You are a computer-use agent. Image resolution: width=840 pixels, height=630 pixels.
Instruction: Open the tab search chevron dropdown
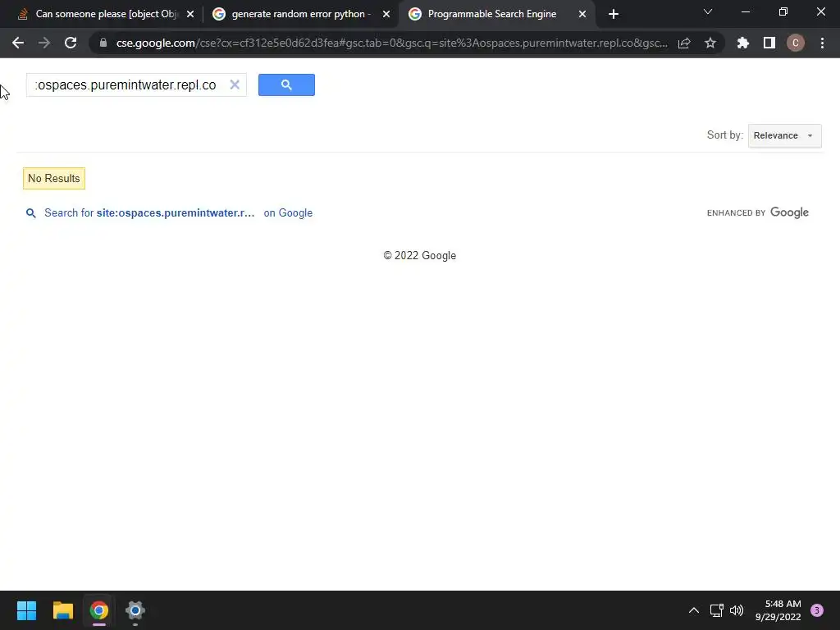click(708, 11)
